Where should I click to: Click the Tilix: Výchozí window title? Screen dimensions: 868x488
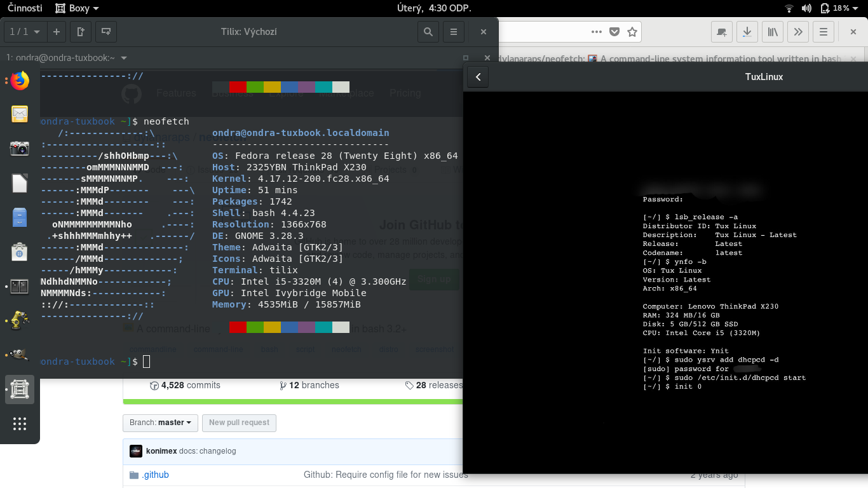point(248,32)
